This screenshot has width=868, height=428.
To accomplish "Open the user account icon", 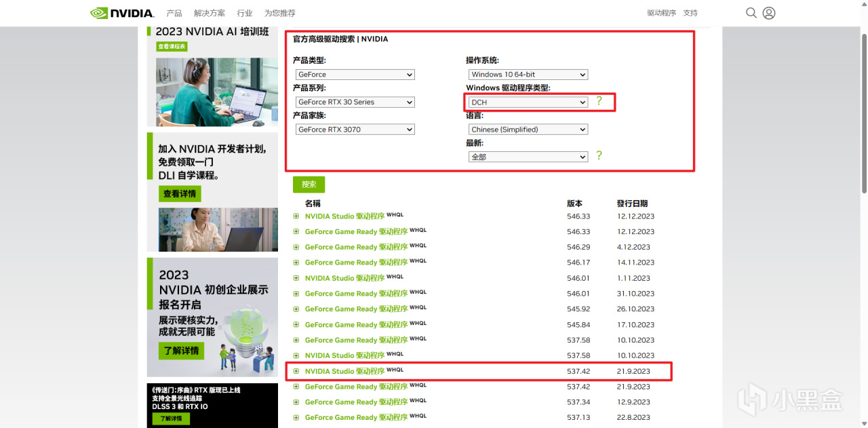I will pyautogui.click(x=769, y=13).
